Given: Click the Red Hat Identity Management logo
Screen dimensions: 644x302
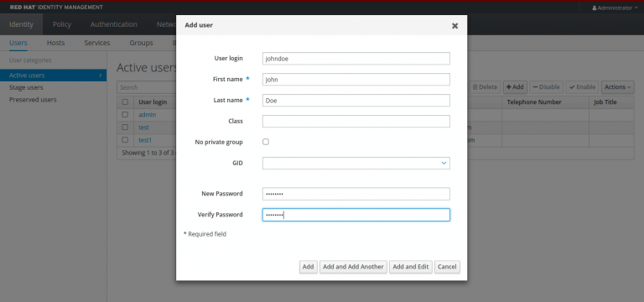Looking at the screenshot, I should (56, 8).
